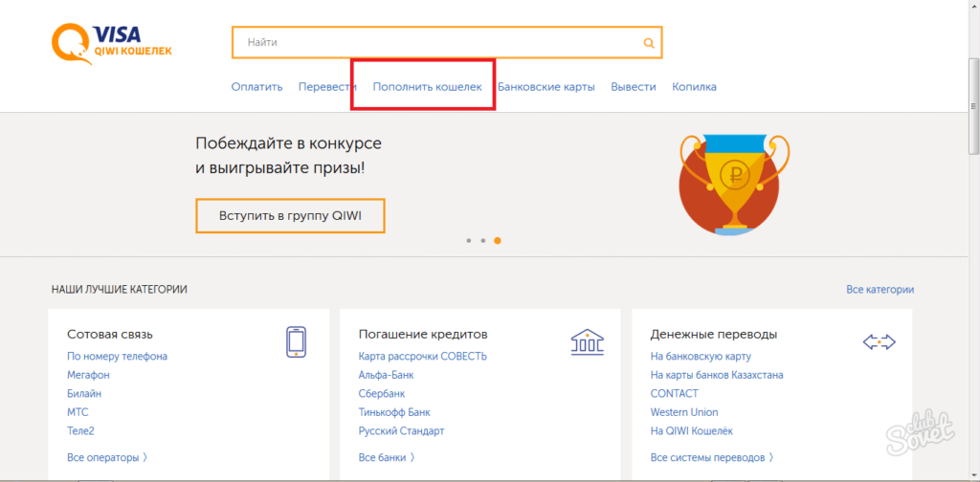Screen dimensions: 980x482
Task: Click the Вступить в группу QIWI button
Action: [x=291, y=216]
